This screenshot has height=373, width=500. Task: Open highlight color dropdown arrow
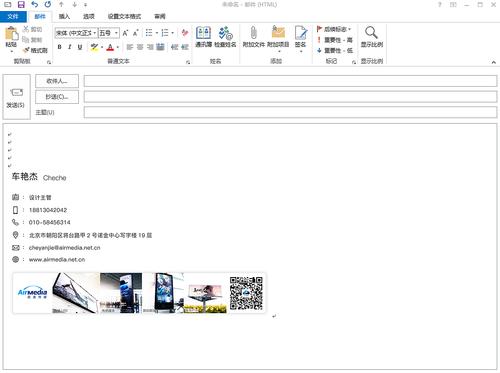pyautogui.click(x=102, y=47)
